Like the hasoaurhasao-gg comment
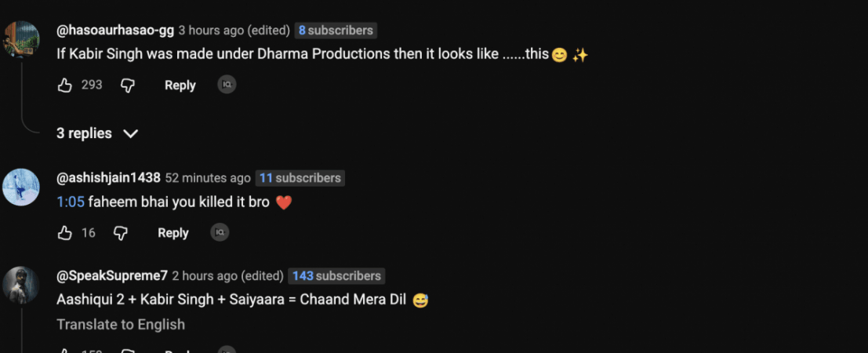 point(65,85)
